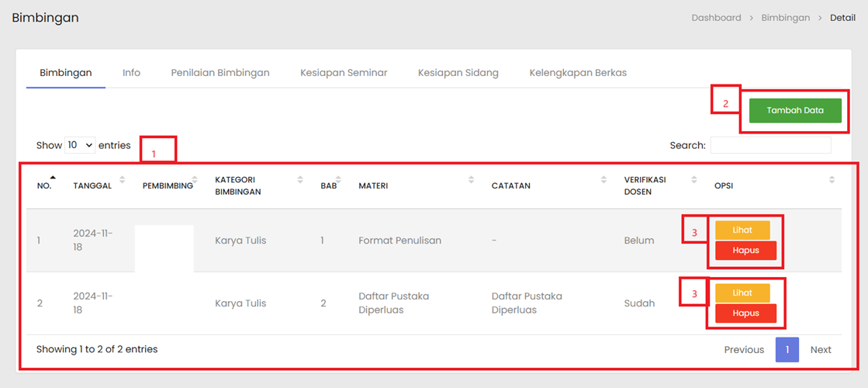Switch to the Info tab
This screenshot has height=388, width=868.
131,73
